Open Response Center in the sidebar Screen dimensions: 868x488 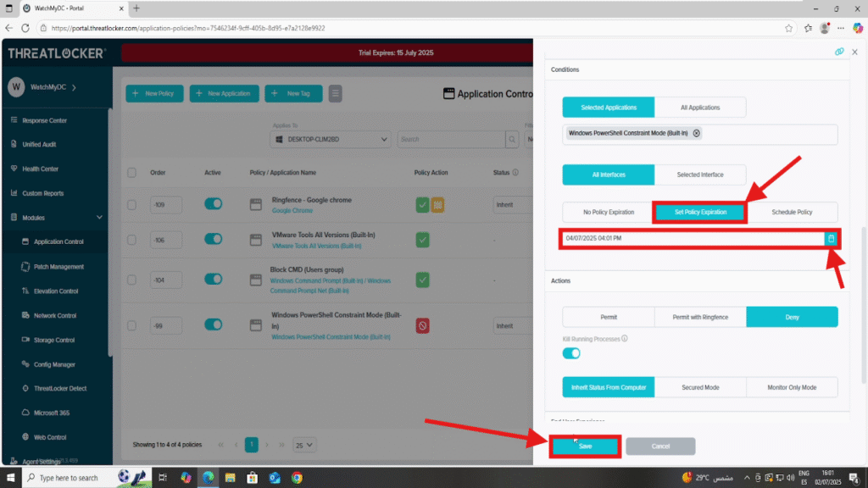click(x=44, y=120)
